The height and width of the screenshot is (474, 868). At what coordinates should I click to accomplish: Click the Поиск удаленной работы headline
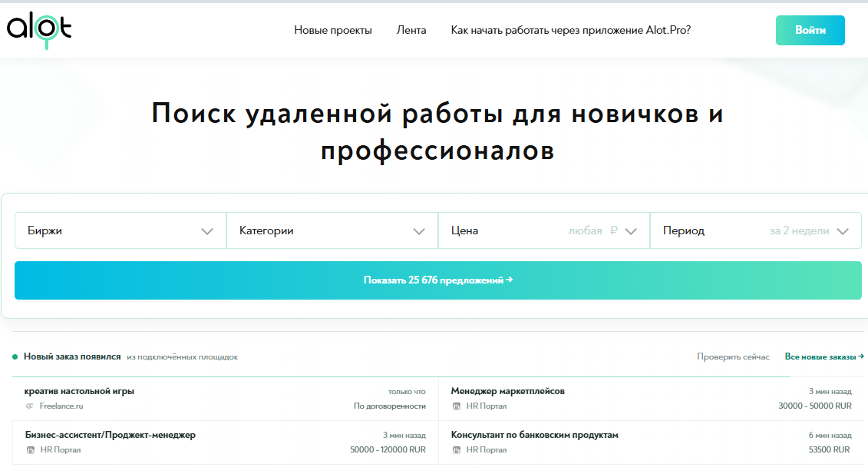tap(437, 131)
